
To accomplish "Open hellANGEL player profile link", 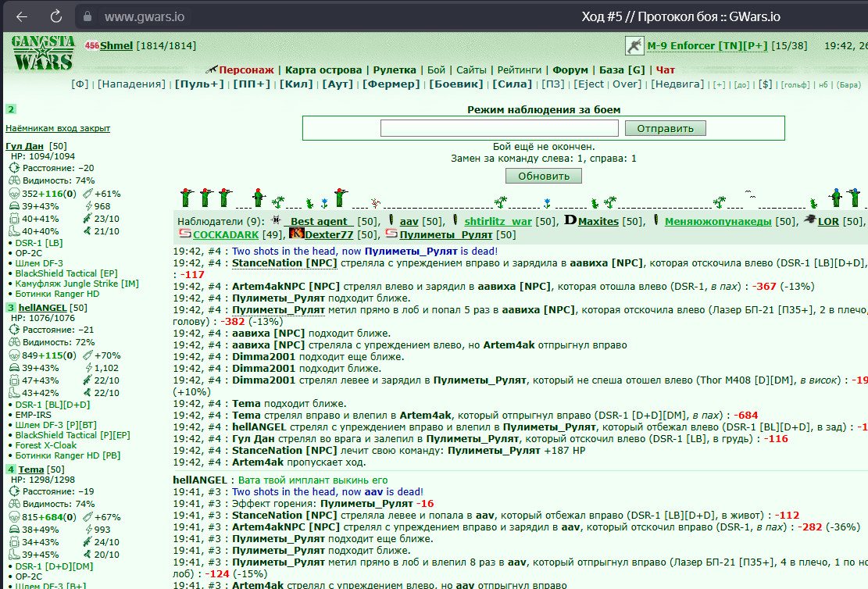I will click(42, 308).
